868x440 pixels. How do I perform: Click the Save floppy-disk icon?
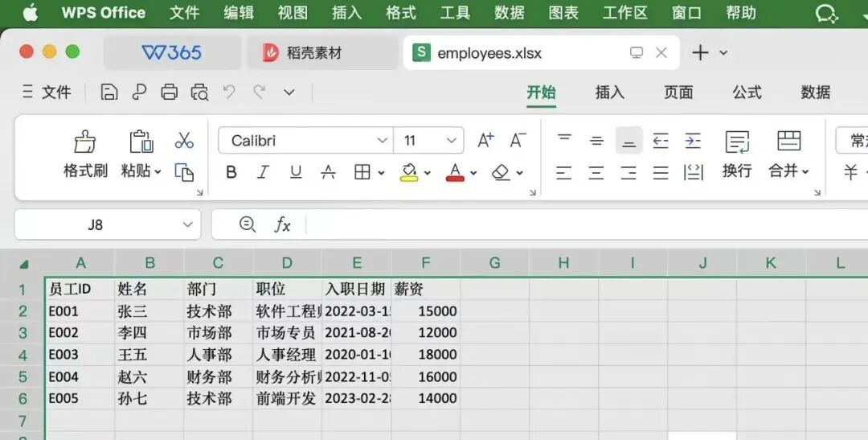109,92
